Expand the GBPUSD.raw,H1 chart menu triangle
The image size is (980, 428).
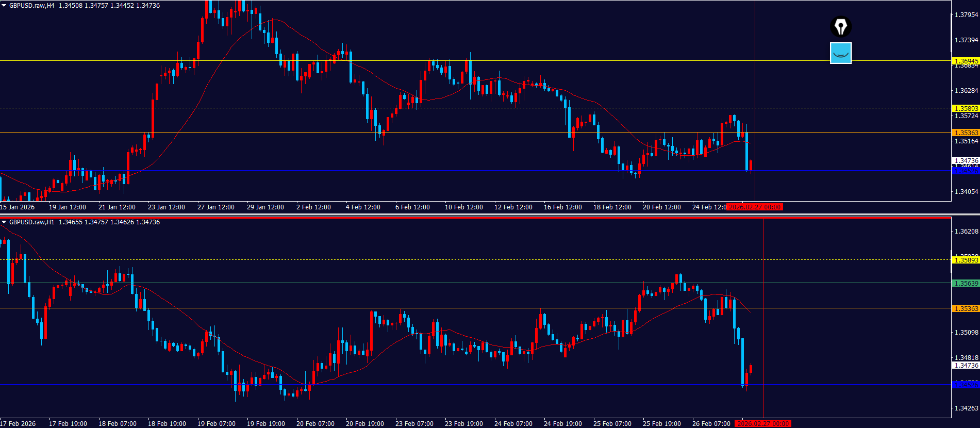pos(4,222)
